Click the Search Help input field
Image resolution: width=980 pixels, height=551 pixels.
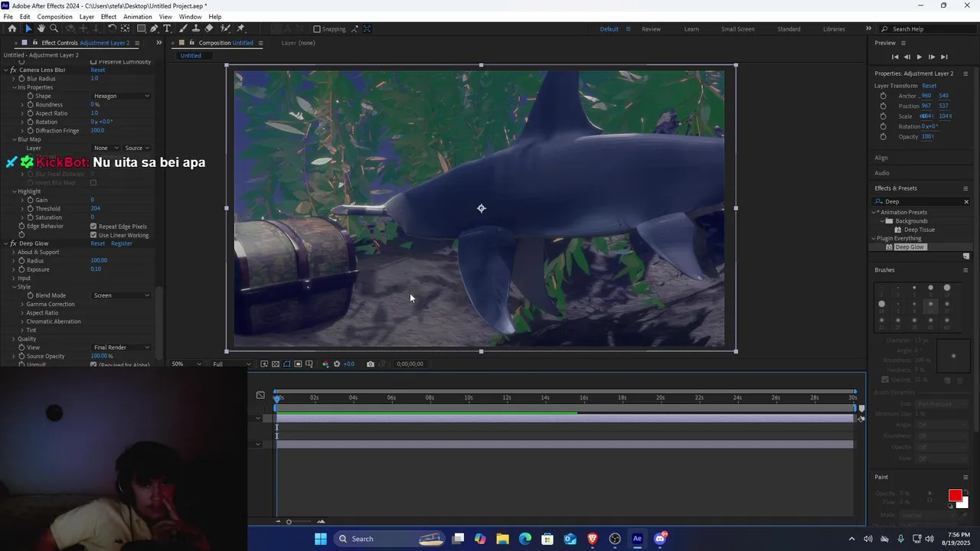pyautogui.click(x=927, y=29)
